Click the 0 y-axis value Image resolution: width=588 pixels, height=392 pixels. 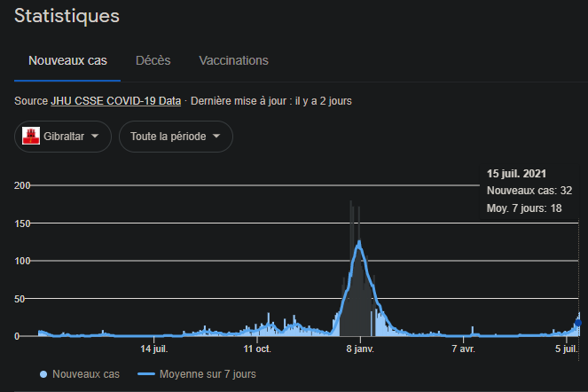(x=17, y=336)
